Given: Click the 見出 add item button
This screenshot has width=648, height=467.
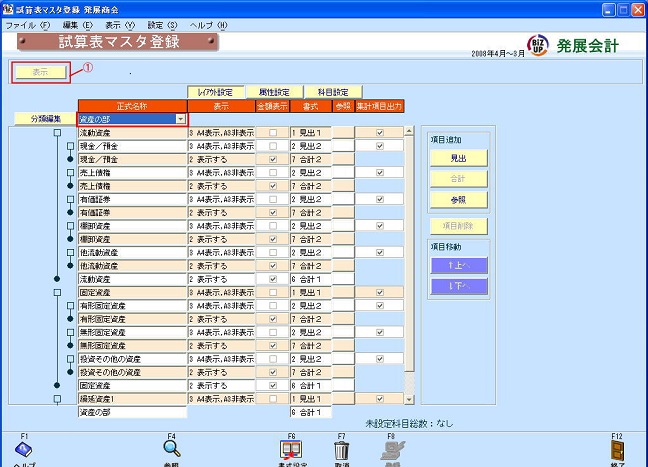Looking at the screenshot, I should tap(459, 157).
